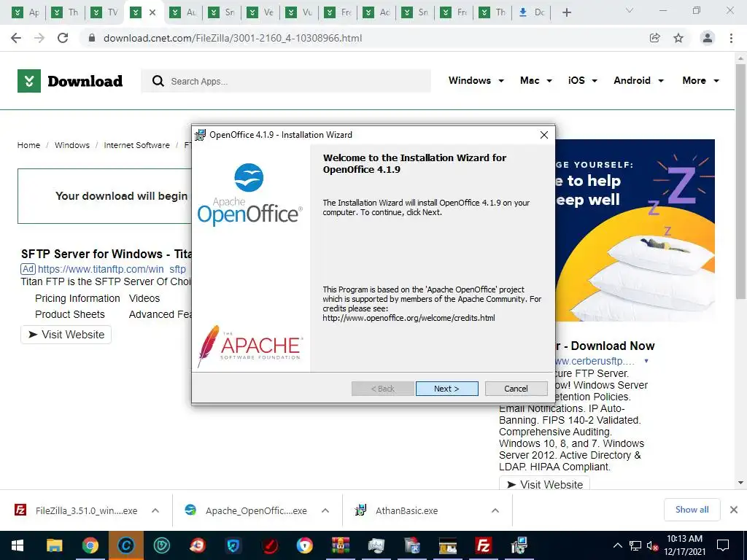Switch to the 'Ve' browser tab
The image size is (747, 560).
[x=260, y=12]
